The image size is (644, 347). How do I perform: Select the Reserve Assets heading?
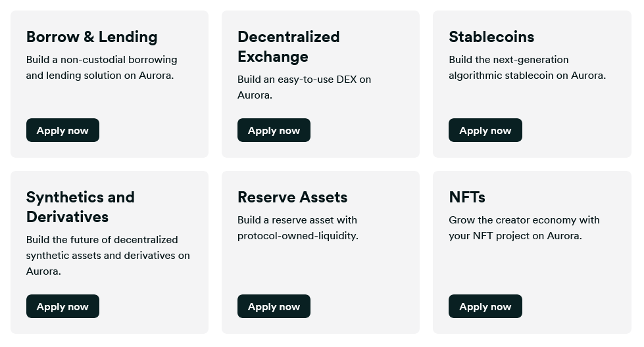point(292,197)
